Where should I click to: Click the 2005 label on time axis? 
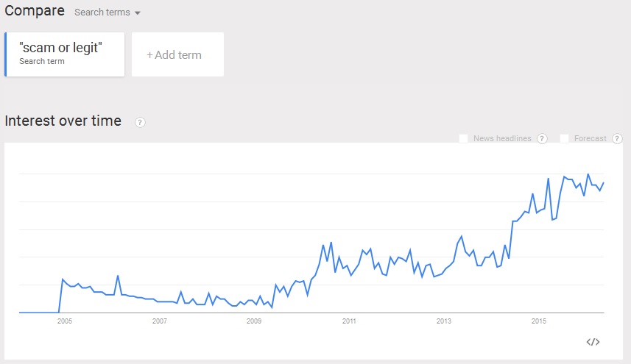(x=65, y=321)
